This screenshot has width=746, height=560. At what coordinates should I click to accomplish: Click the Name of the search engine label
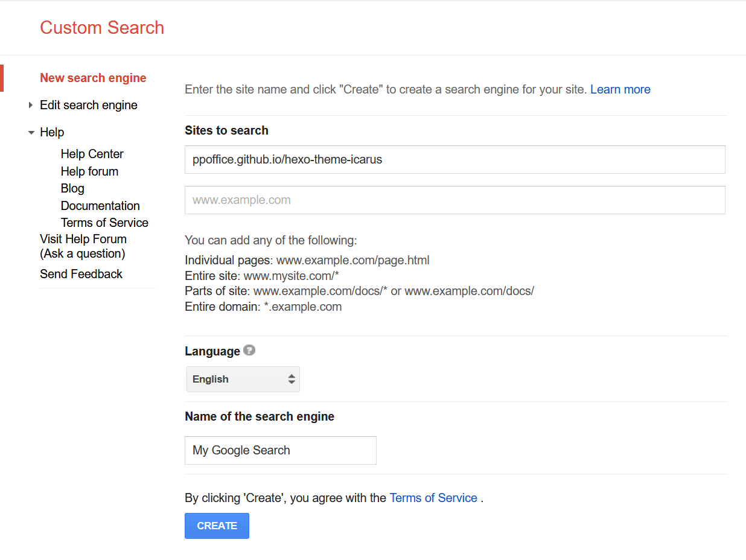260,416
